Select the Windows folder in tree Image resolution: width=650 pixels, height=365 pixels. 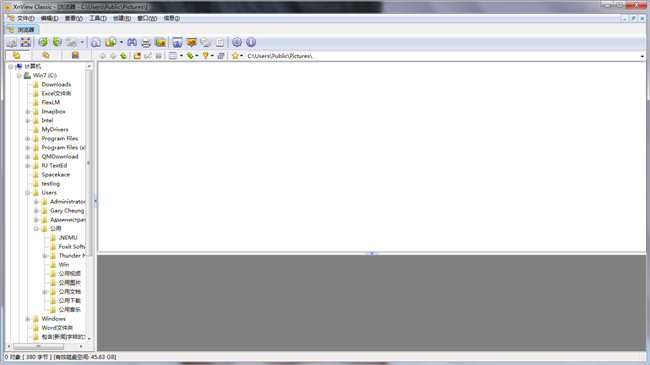pos(53,319)
